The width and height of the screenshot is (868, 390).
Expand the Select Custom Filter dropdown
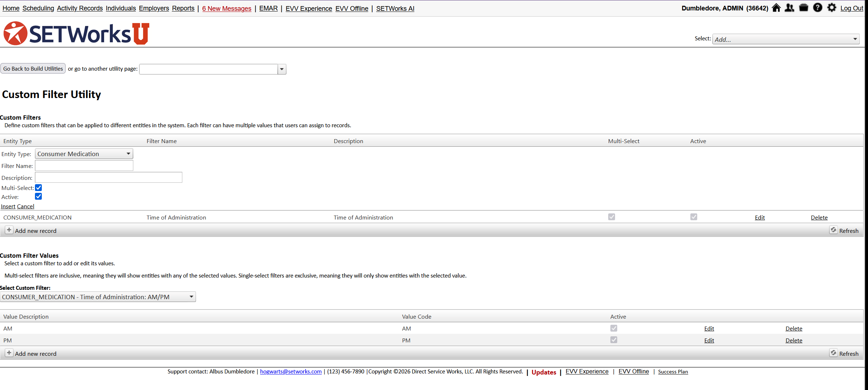coord(98,297)
